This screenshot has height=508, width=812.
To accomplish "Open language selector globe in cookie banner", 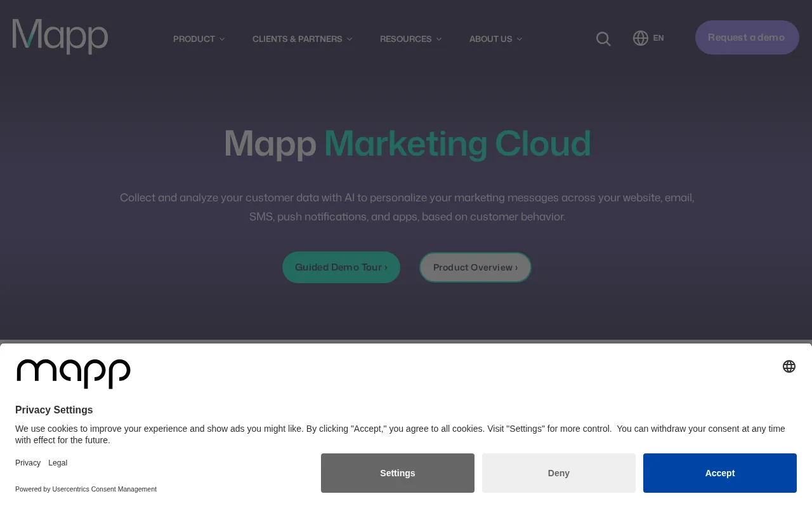I will [x=789, y=366].
